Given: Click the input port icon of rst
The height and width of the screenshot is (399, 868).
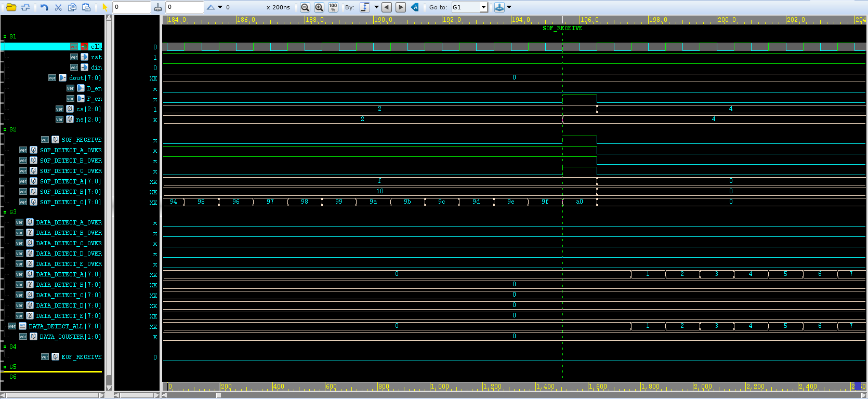Looking at the screenshot, I should [x=85, y=57].
